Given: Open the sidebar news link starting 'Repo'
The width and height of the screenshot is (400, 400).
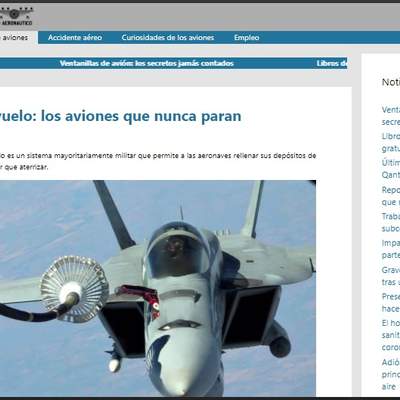Looking at the screenshot, I should coord(391,196).
